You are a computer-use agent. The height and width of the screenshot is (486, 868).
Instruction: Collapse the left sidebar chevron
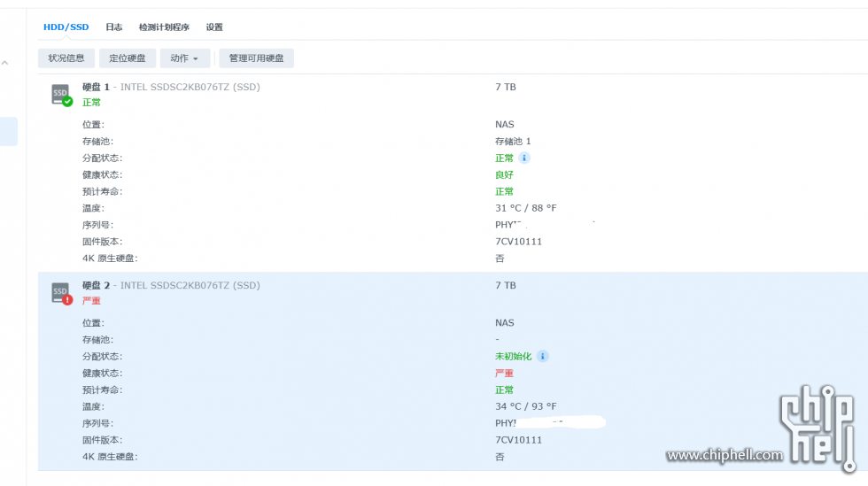(x=5, y=63)
